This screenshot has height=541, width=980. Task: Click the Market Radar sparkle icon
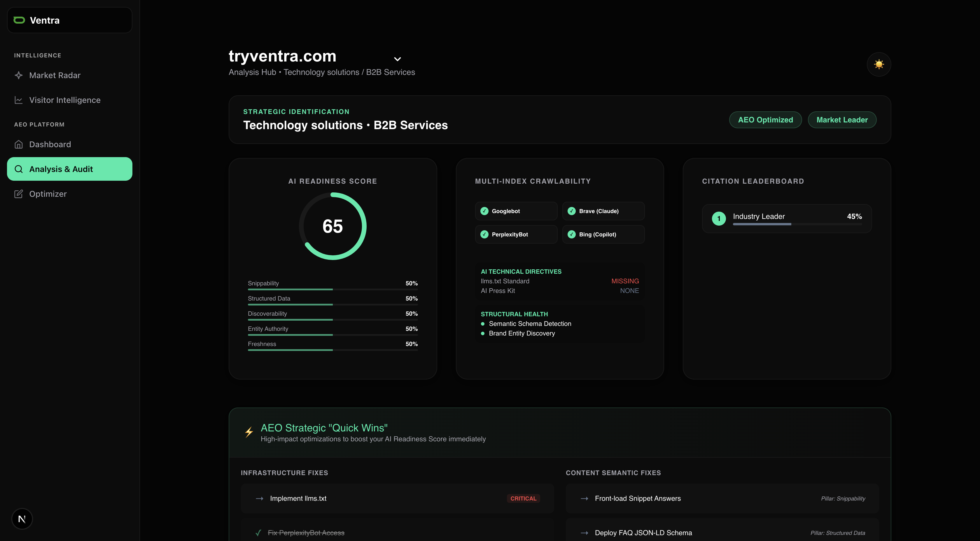(x=19, y=75)
